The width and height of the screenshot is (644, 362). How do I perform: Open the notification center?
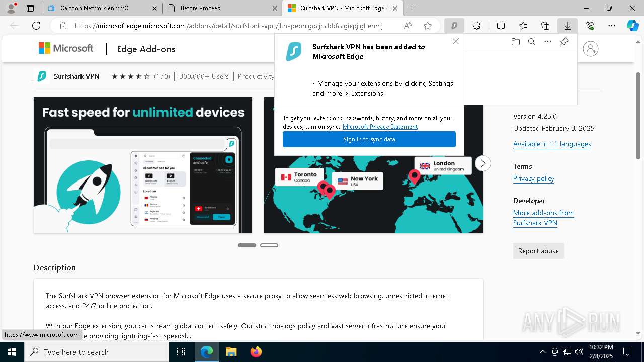tap(627, 352)
